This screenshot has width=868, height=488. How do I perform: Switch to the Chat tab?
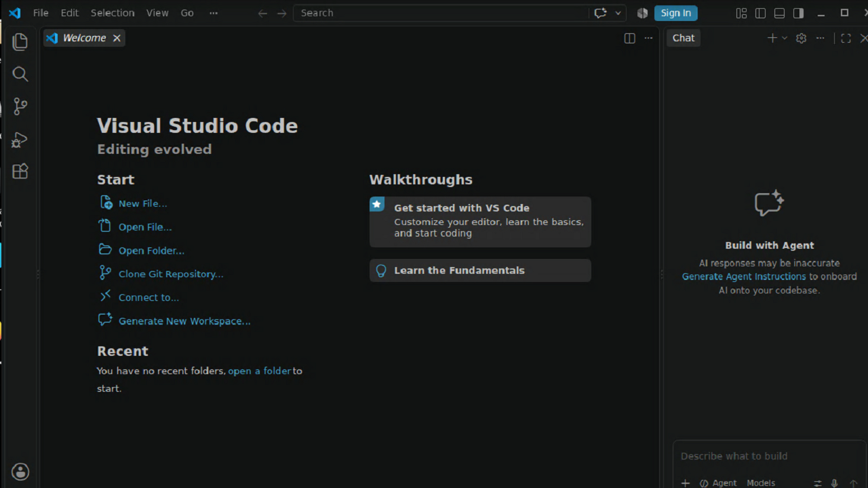(x=684, y=38)
